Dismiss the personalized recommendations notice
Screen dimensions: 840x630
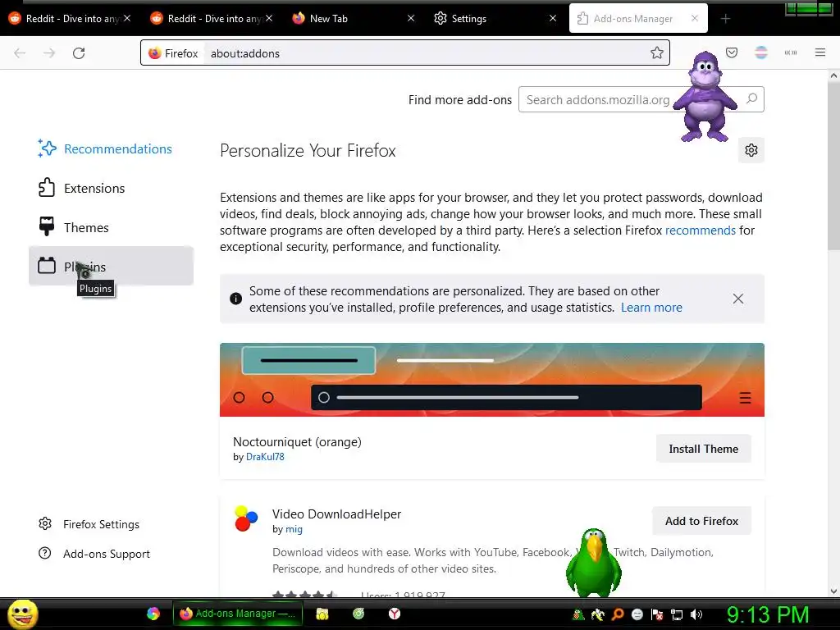click(738, 299)
